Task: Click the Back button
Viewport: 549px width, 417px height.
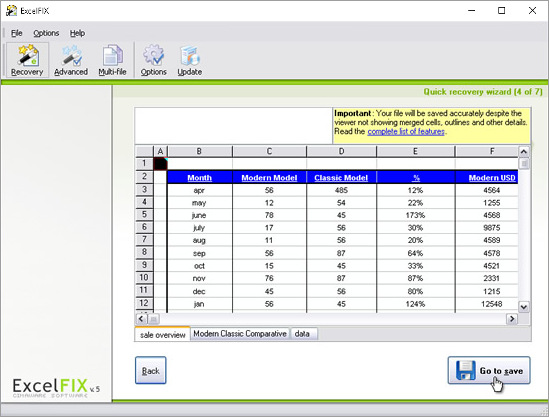Action: click(x=151, y=370)
